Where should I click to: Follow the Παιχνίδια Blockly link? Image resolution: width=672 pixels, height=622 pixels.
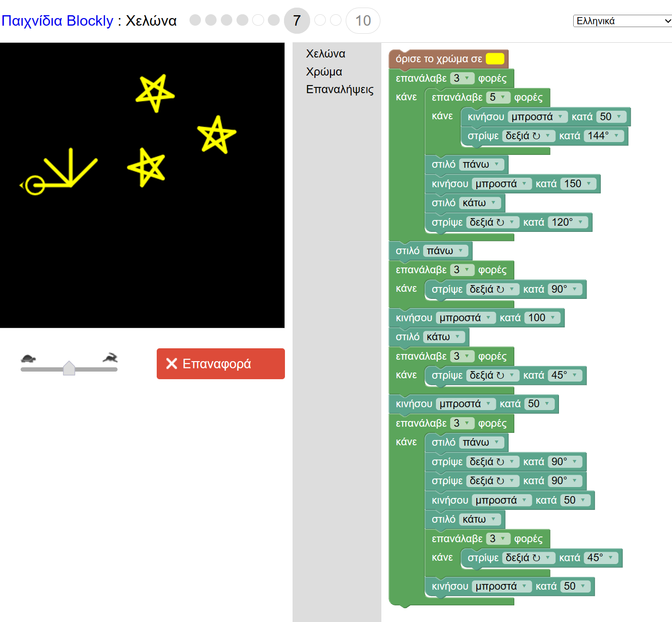tap(57, 21)
